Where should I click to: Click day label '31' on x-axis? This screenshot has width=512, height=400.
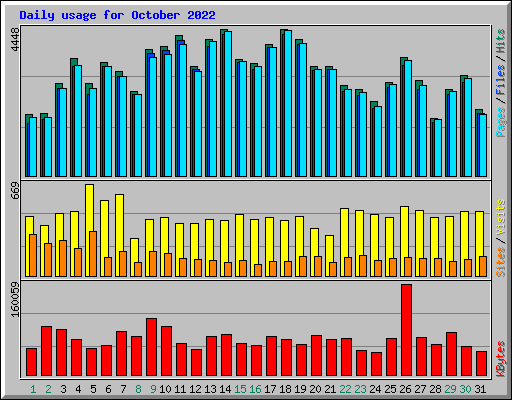pyautogui.click(x=480, y=389)
